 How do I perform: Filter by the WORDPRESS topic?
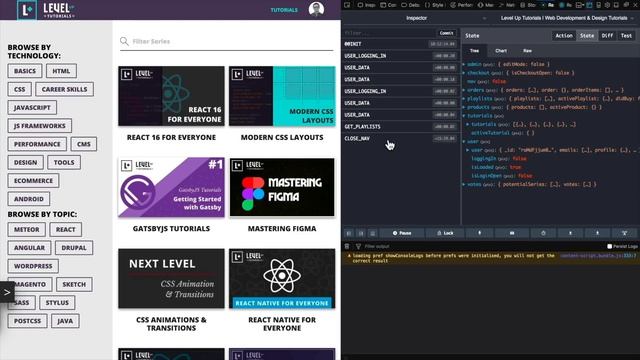pyautogui.click(x=33, y=266)
